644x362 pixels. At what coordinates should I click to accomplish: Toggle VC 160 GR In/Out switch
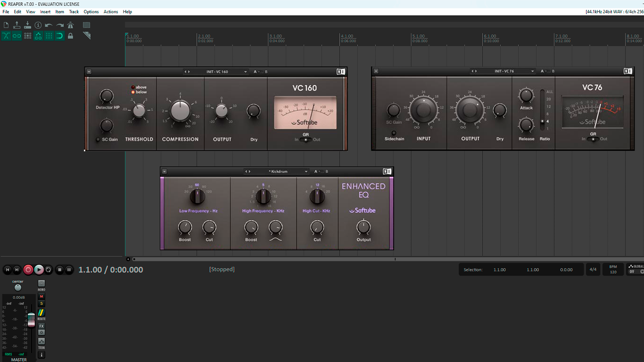[x=305, y=140]
